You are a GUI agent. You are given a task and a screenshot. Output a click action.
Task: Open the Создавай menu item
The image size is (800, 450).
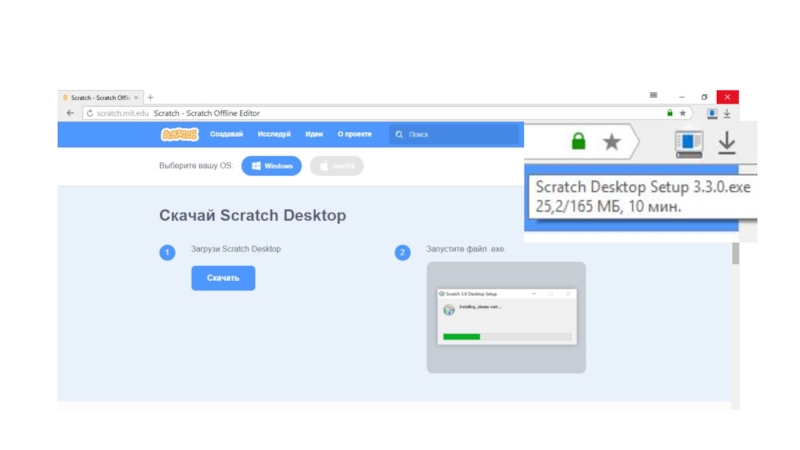pyautogui.click(x=226, y=134)
